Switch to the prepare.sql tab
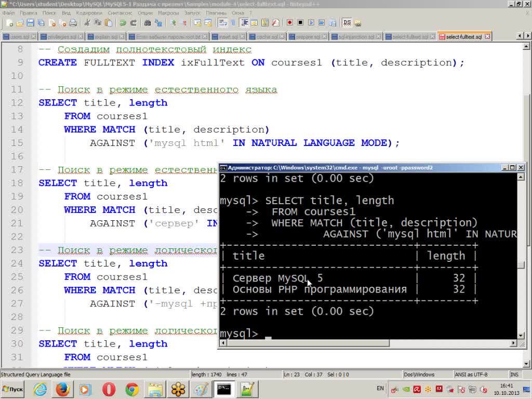 [308, 36]
